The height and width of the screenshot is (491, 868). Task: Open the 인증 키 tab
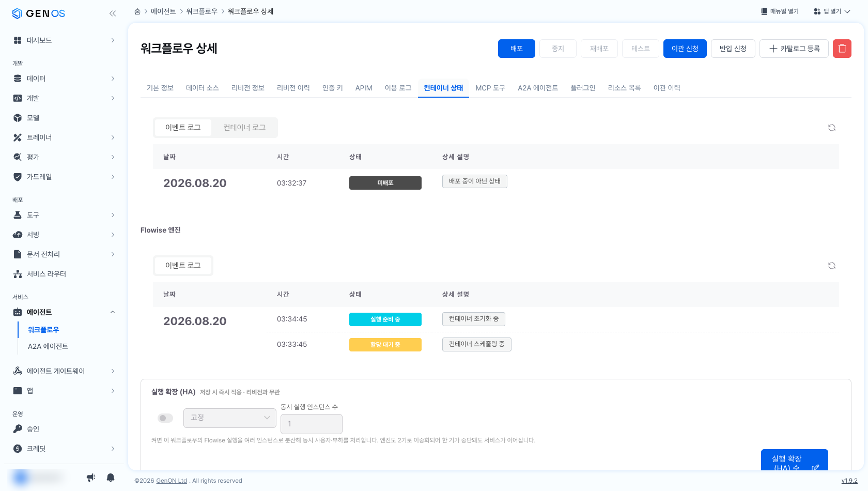(x=333, y=88)
